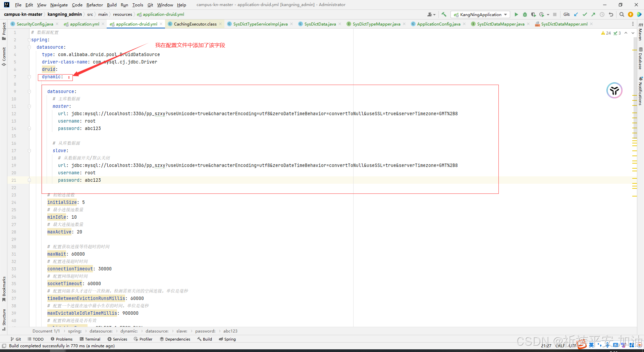This screenshot has height=352, width=644.
Task: Commit changes via green checkmark icon
Action: [585, 14]
